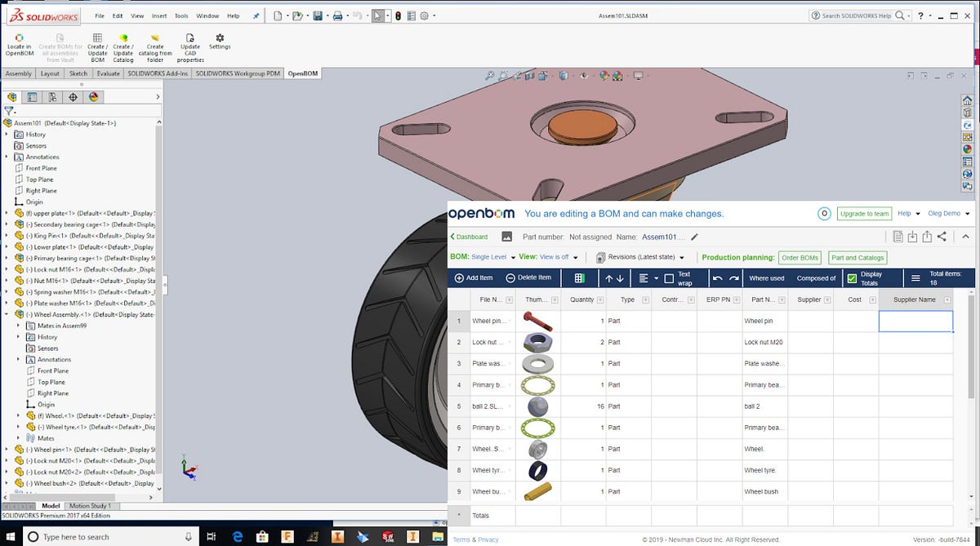This screenshot has height=546, width=980.
Task: Open OpenBOM Settings gear in ribbon
Action: (220, 37)
